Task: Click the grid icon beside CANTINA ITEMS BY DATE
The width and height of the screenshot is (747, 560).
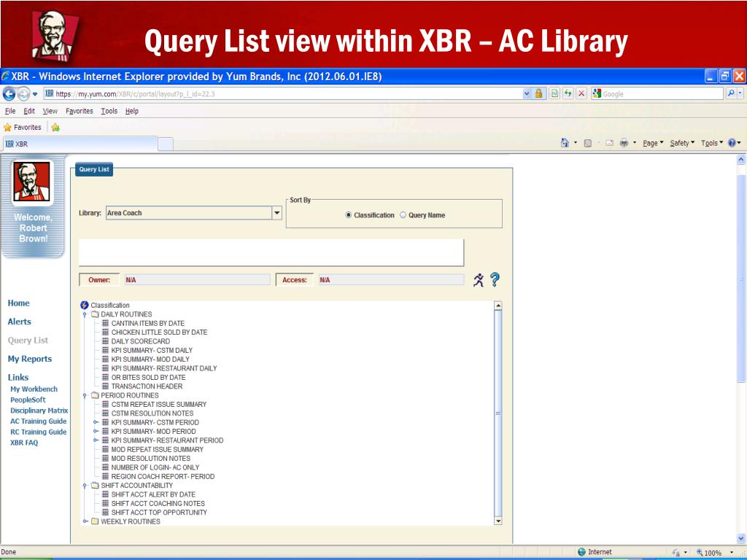Action: pos(106,323)
